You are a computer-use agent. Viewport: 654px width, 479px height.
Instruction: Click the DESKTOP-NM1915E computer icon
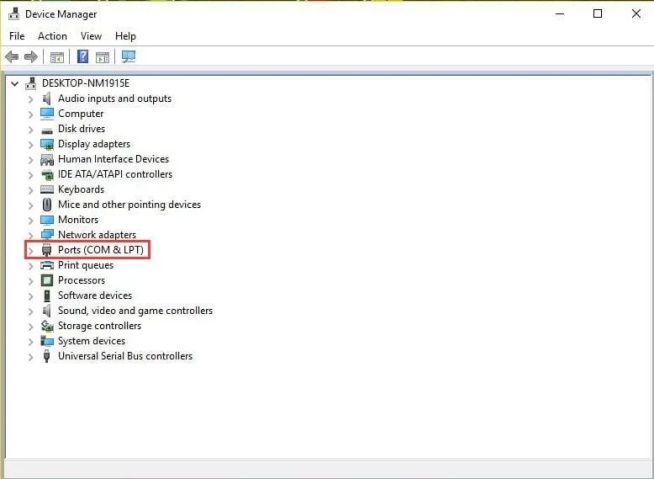coord(30,83)
